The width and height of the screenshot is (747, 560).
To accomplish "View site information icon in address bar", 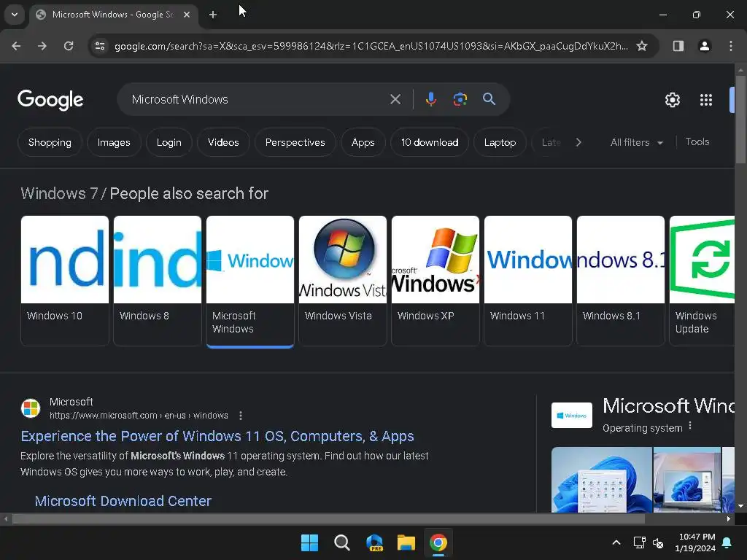I will [x=100, y=46].
